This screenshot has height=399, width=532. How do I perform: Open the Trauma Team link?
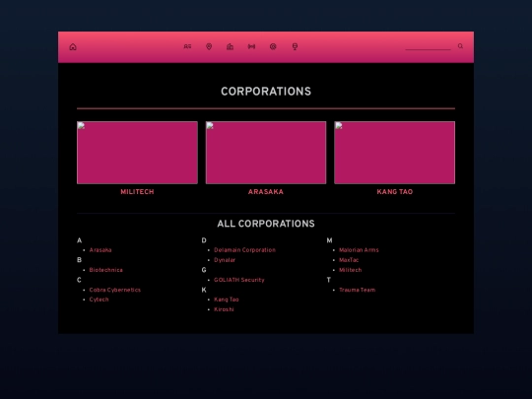[357, 290]
